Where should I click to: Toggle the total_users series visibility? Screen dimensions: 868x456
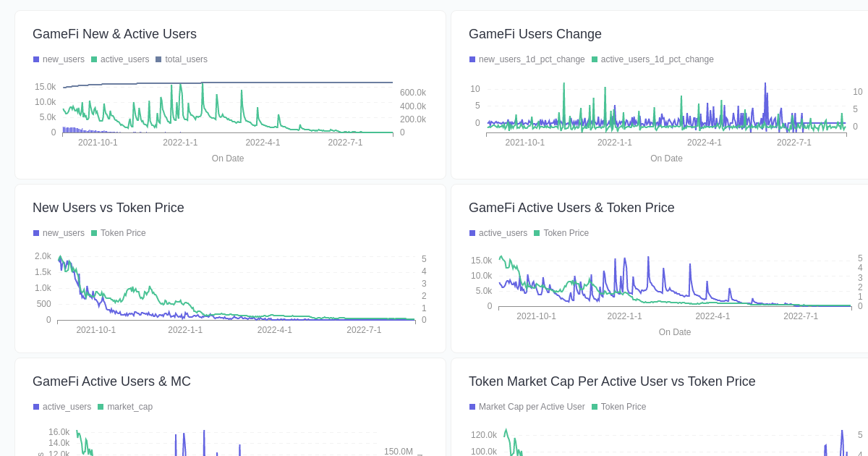point(180,59)
